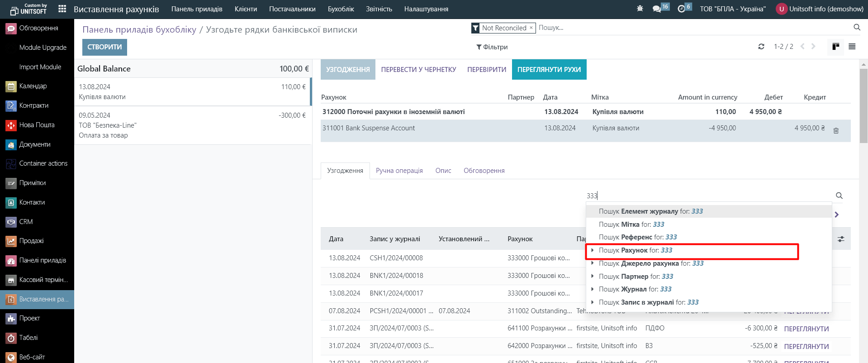Open the Фільтри dropdown
The width and height of the screenshot is (868, 363).
click(492, 47)
